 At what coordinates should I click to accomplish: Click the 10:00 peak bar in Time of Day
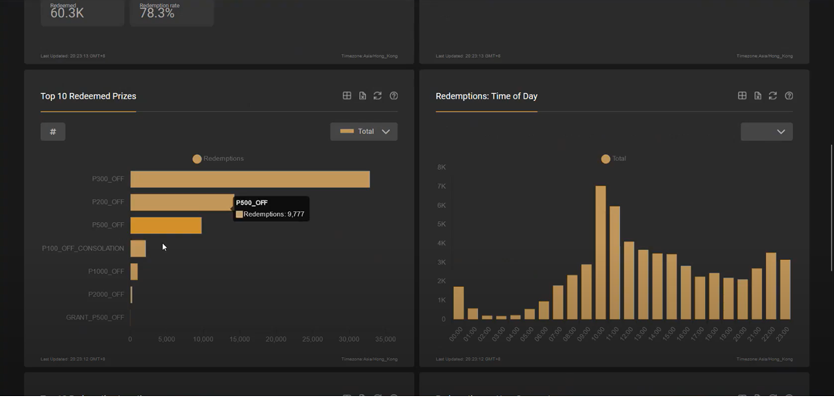tap(601, 253)
